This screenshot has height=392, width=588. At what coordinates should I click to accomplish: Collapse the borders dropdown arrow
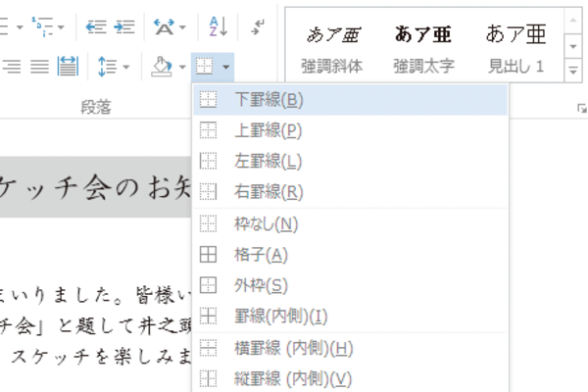tap(225, 68)
